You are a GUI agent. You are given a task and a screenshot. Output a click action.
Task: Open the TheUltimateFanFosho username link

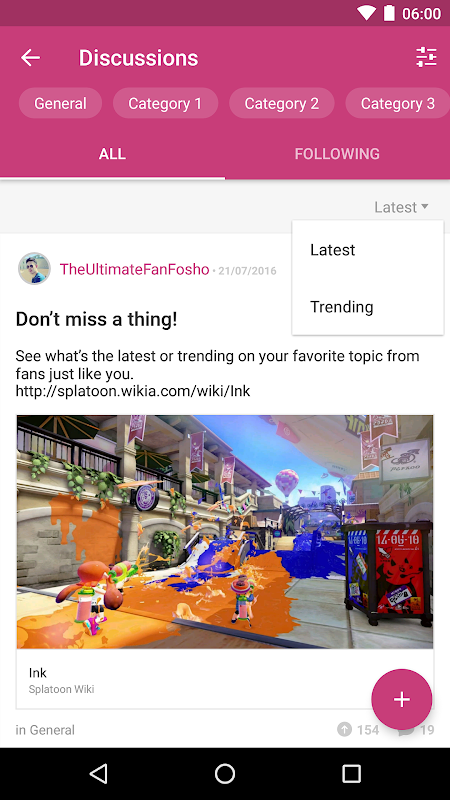tap(135, 269)
